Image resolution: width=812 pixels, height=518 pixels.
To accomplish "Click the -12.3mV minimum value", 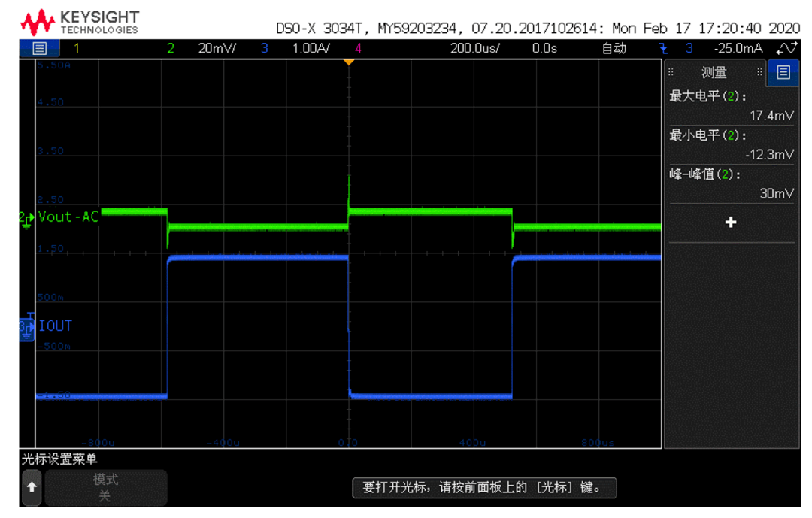I will point(770,154).
